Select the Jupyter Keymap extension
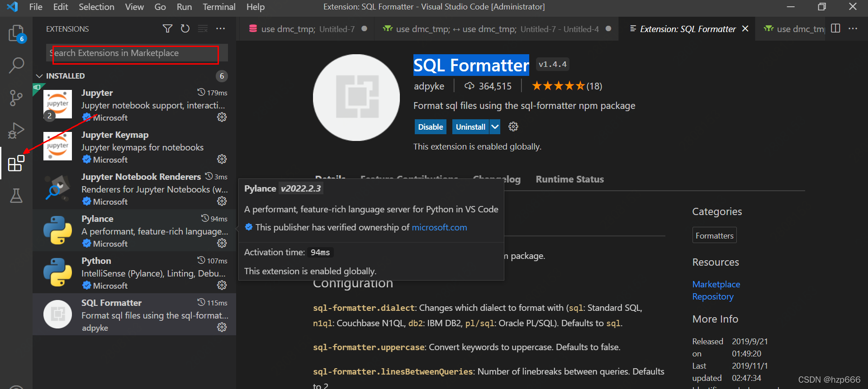 point(134,146)
